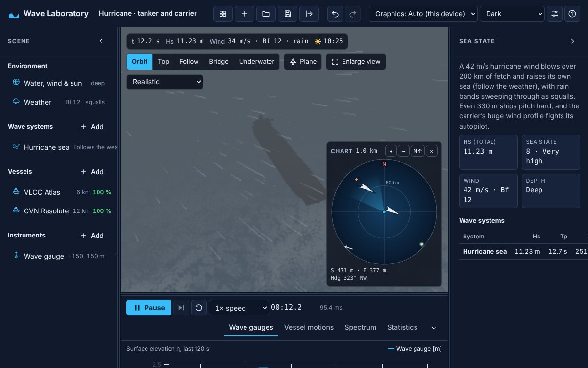Click the Depth Deep card
The image size is (588, 368).
click(x=551, y=191)
